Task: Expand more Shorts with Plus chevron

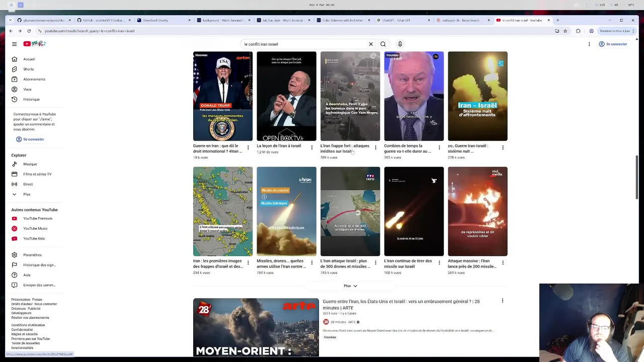Action: (350, 286)
